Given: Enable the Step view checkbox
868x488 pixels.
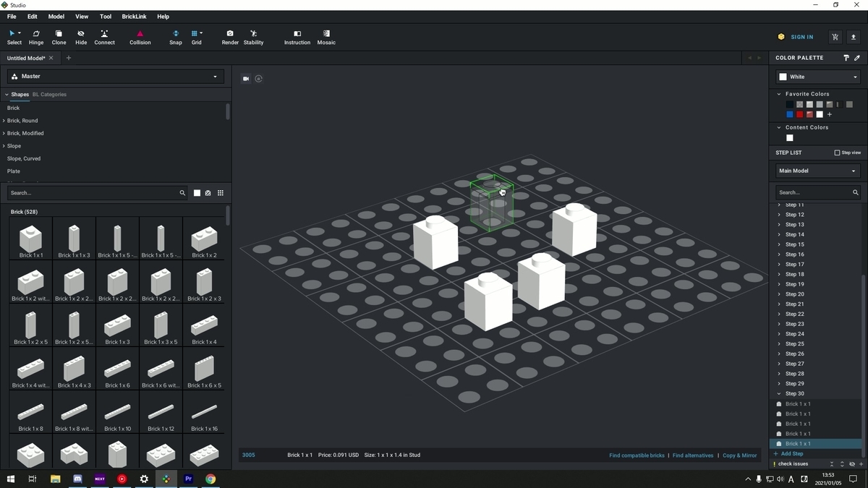Looking at the screenshot, I should point(837,153).
